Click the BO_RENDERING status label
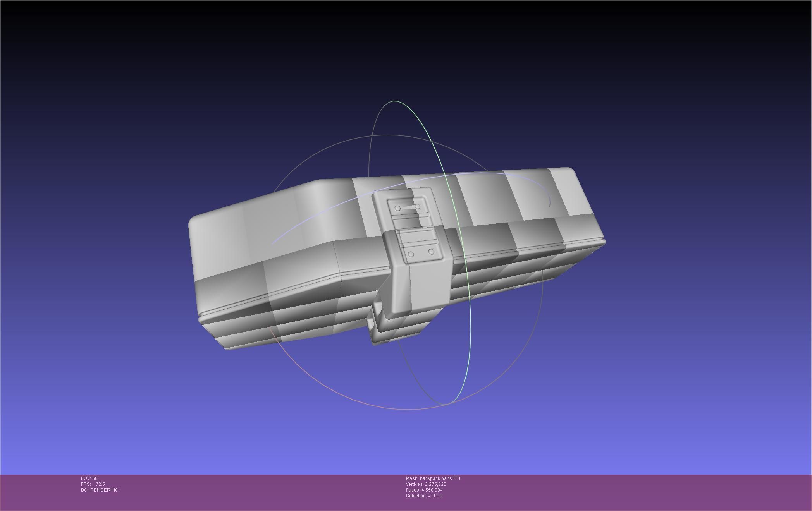Screen dimensions: 812x511 point(100,490)
